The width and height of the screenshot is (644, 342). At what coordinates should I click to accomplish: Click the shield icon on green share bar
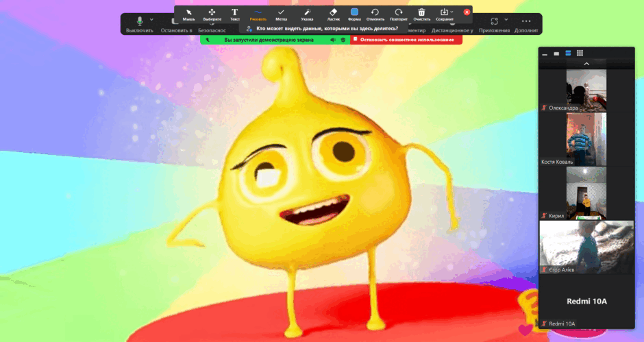click(343, 40)
